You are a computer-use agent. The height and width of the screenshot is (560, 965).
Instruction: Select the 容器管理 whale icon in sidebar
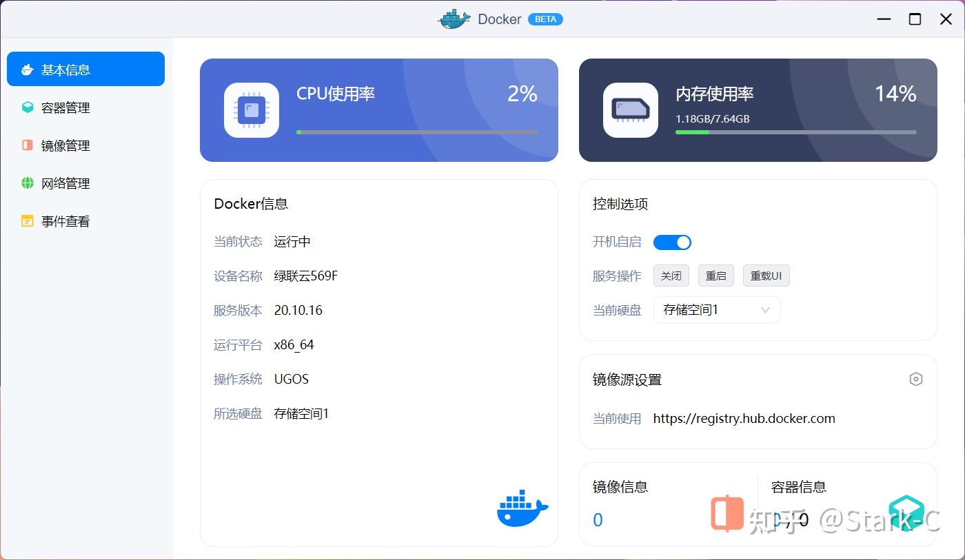(x=28, y=107)
